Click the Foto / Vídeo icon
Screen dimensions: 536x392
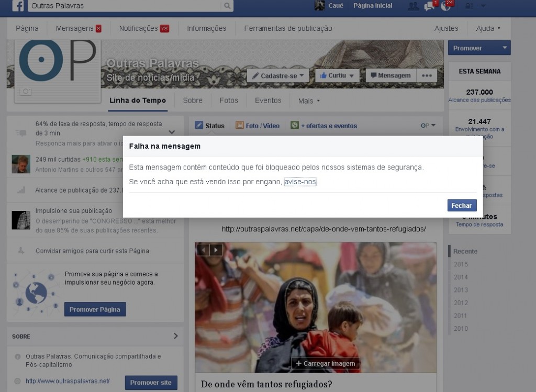240,126
